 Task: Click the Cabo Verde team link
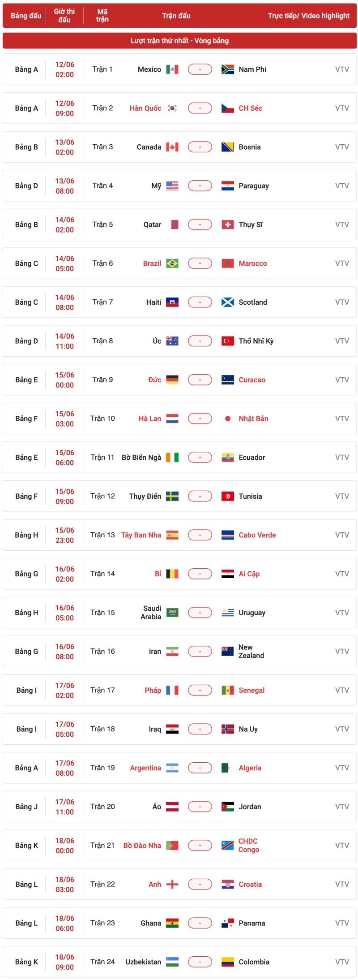click(x=257, y=535)
